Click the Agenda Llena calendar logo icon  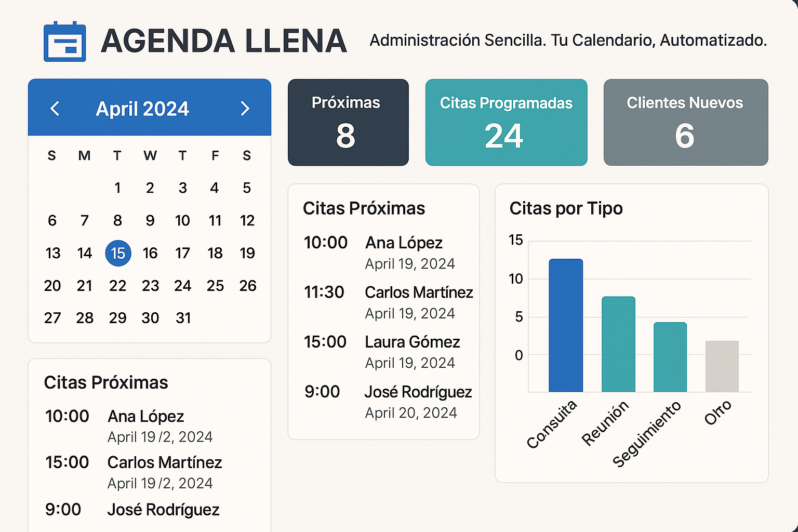[x=65, y=42]
